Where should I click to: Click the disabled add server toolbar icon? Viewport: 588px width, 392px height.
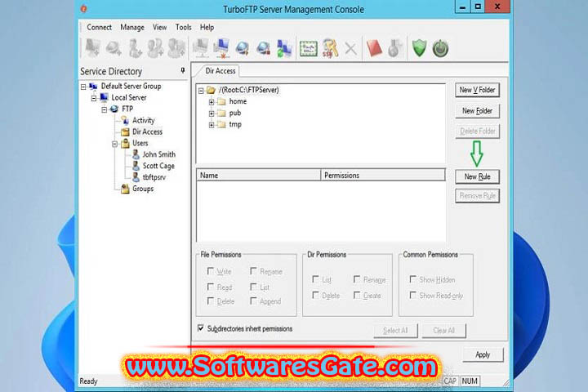tap(92, 48)
